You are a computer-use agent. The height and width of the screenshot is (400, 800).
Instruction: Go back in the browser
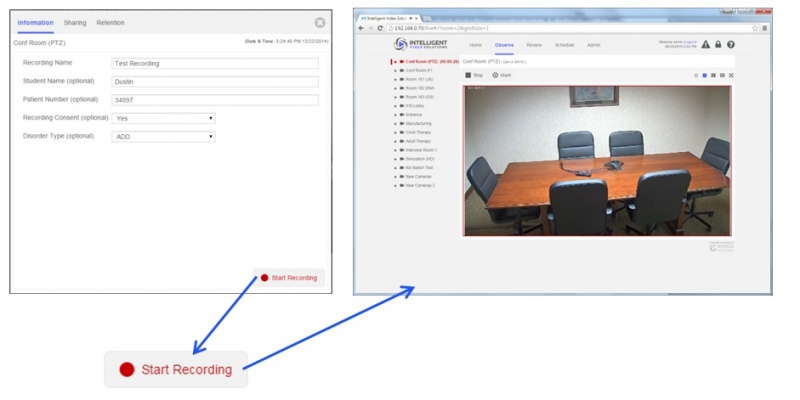pyautogui.click(x=361, y=28)
